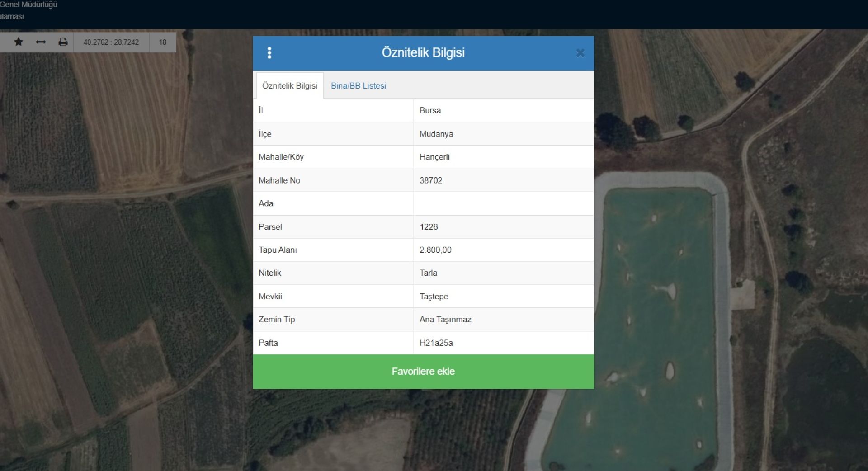Screen dimensions: 868x471
Task: Click the Tapu Alanı label cell
Action: [333, 250]
